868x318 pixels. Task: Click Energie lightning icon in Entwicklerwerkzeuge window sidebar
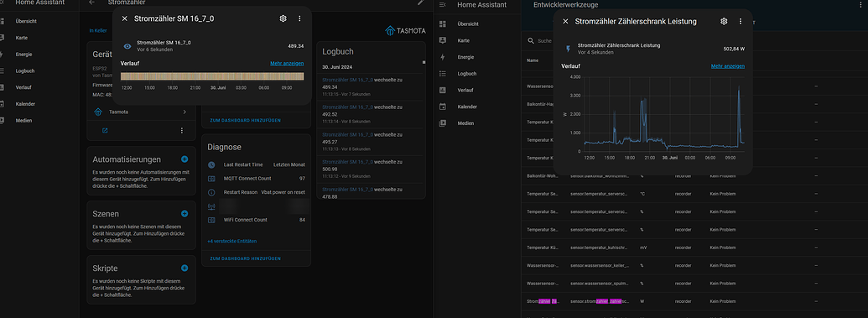pyautogui.click(x=442, y=57)
